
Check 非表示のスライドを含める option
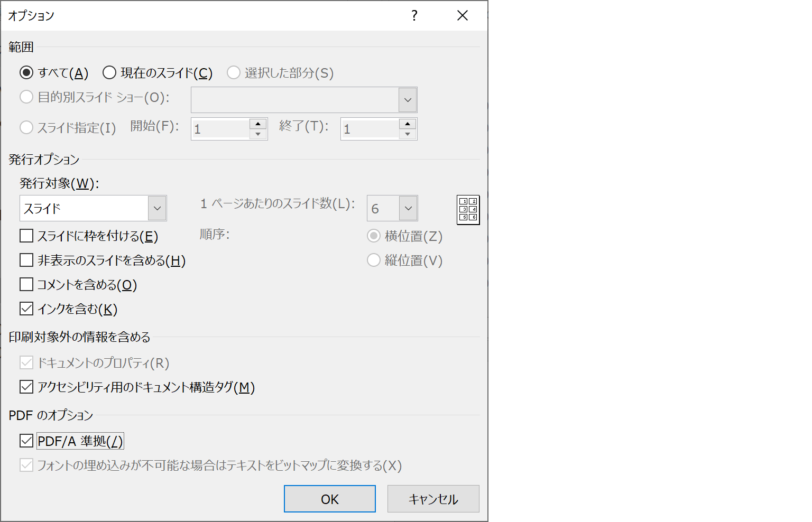coord(26,260)
